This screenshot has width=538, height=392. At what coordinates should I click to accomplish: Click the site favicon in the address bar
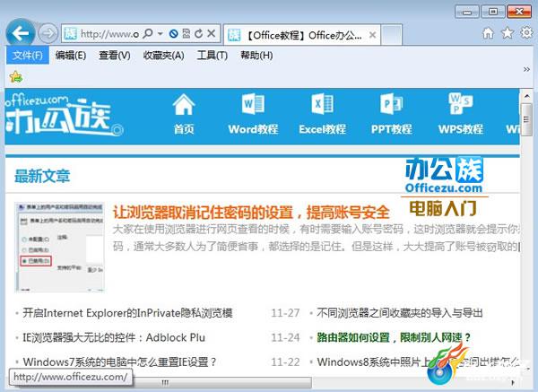(x=71, y=33)
